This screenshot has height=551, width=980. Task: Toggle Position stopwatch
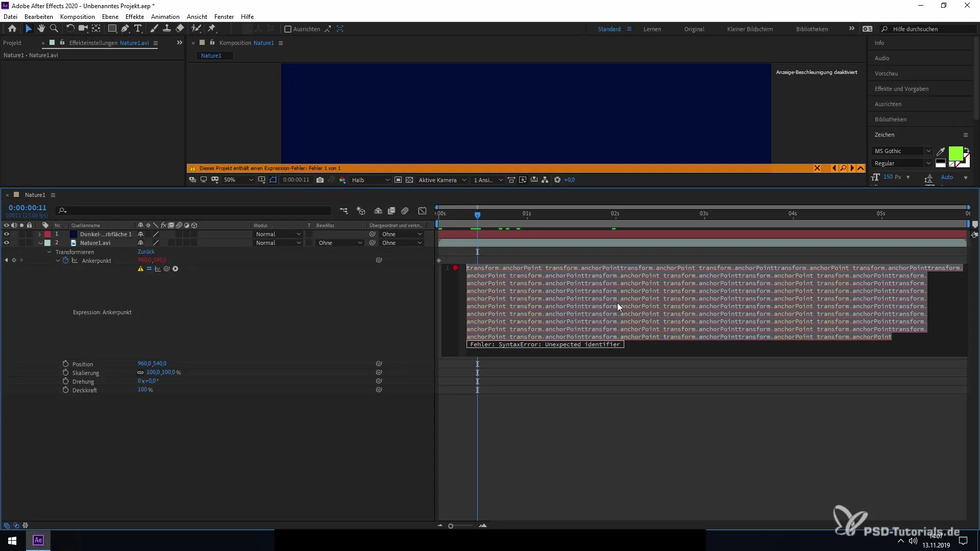click(x=65, y=364)
